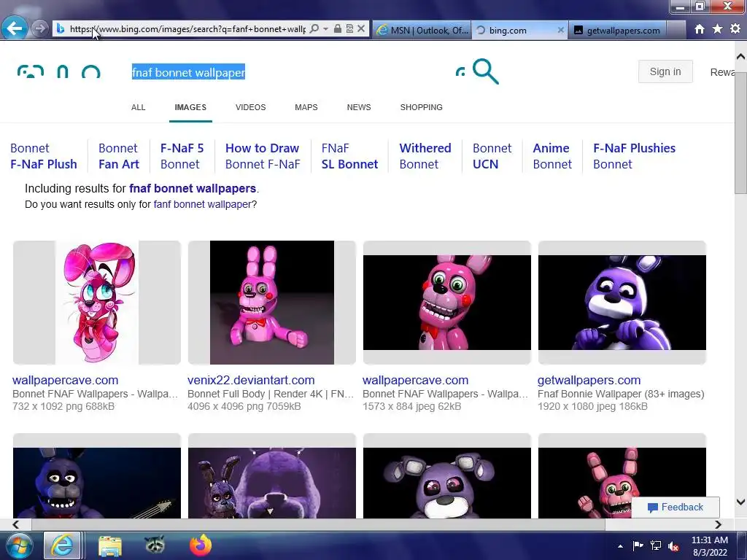Viewport: 747px width, 560px height.
Task: Switch to the MSN Outlook tab
Action: (x=422, y=30)
